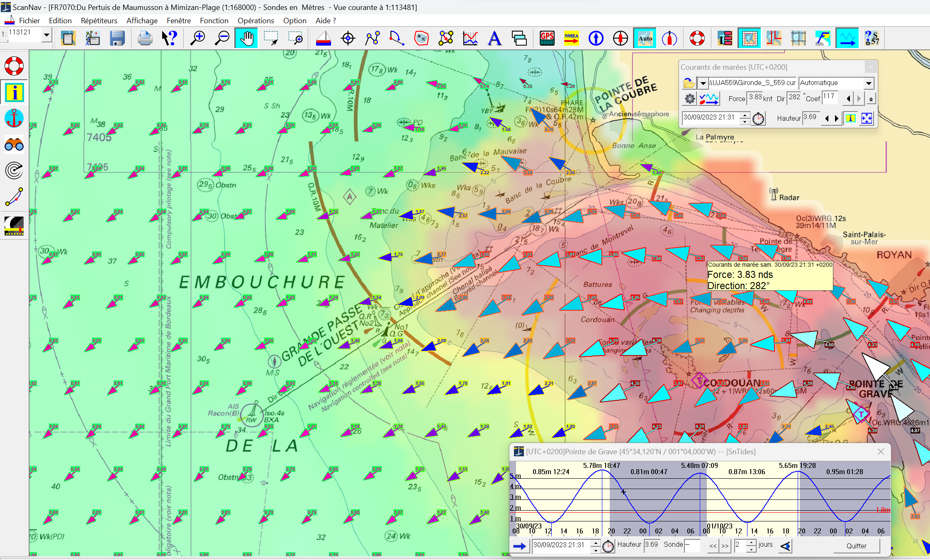This screenshot has height=560, width=930.
Task: Click the chart grid overlay icon
Action: (x=799, y=38)
